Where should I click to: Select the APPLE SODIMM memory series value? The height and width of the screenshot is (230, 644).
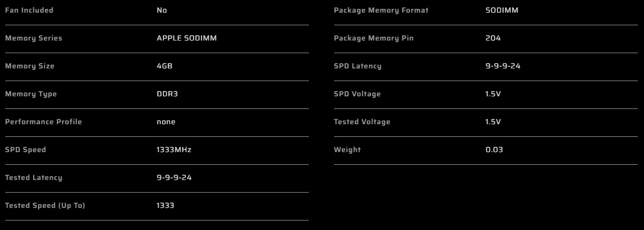pos(187,38)
